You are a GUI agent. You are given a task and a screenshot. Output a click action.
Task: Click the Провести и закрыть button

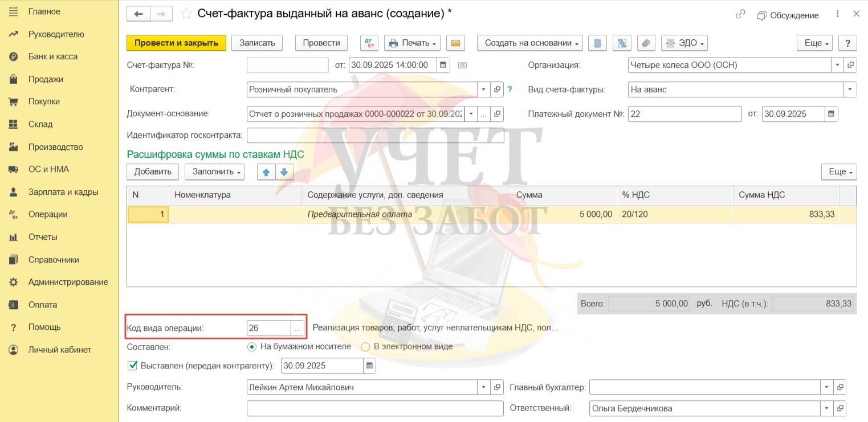tap(177, 43)
